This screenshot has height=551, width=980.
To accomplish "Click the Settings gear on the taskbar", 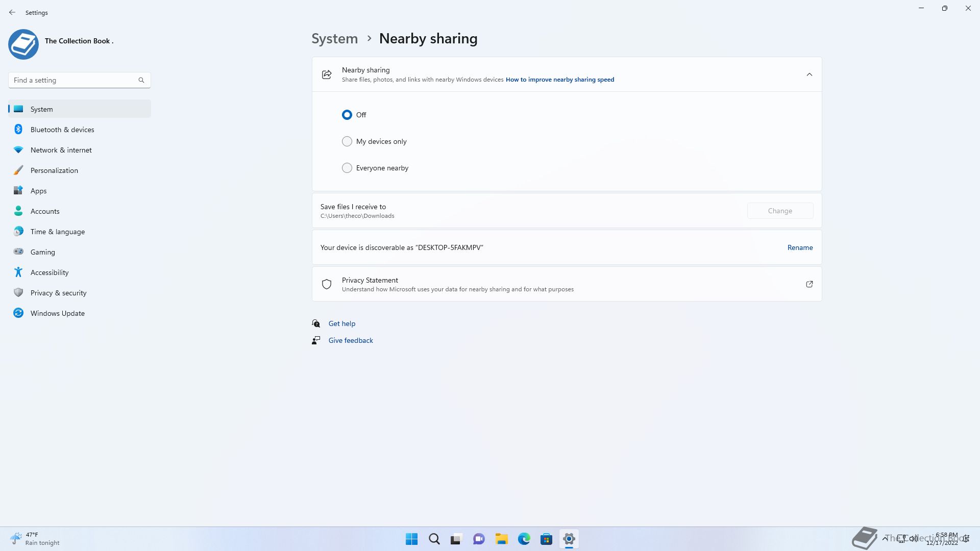I will (x=569, y=539).
